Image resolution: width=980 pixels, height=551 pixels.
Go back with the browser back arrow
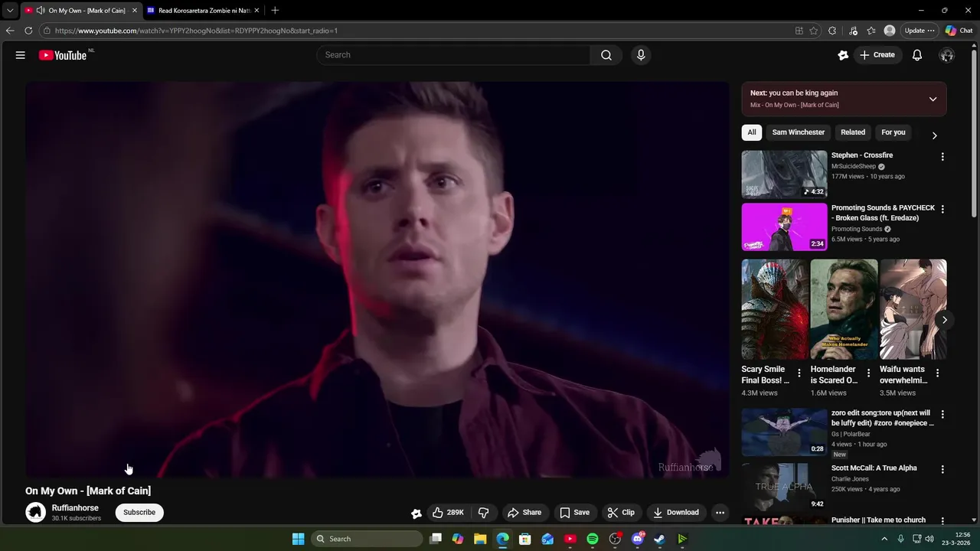tap(10, 31)
